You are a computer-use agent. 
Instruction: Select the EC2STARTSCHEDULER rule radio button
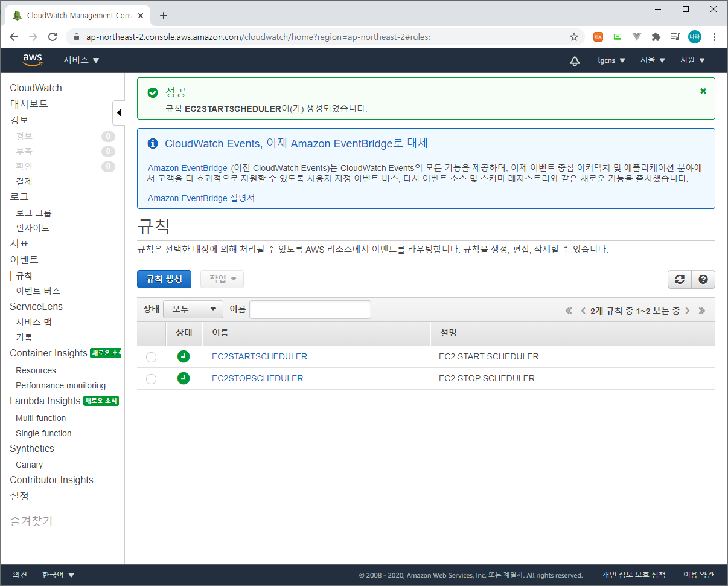point(151,357)
